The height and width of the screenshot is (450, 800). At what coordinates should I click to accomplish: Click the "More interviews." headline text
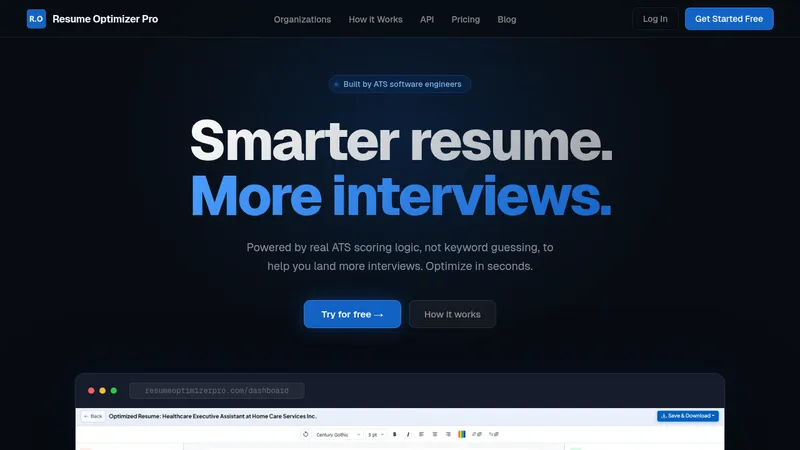pos(401,195)
